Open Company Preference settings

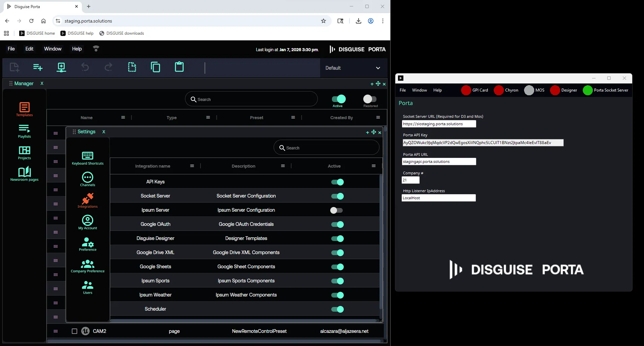tap(88, 266)
